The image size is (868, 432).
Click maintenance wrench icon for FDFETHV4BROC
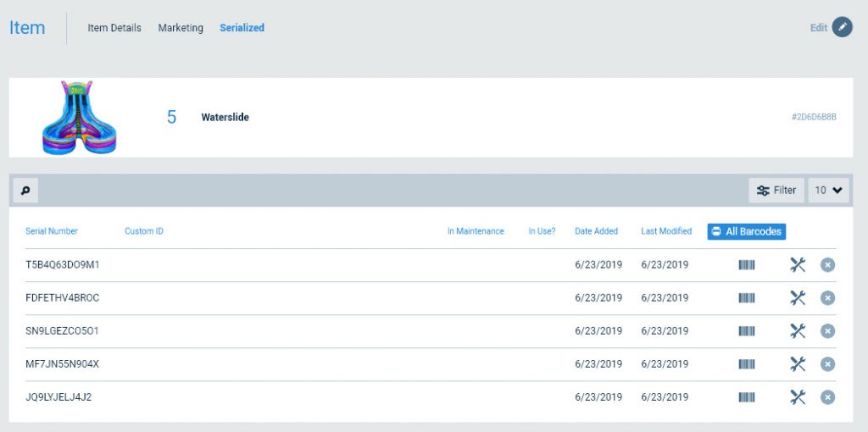click(797, 298)
